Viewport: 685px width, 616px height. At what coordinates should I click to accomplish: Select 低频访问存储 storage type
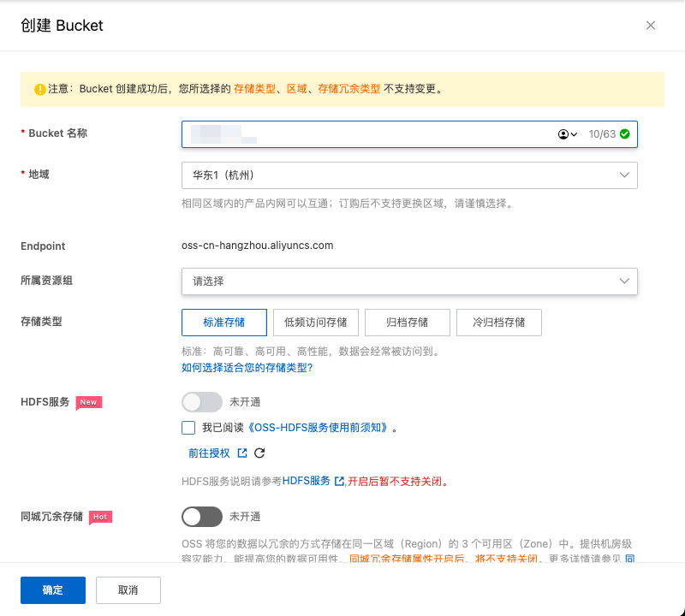click(316, 323)
